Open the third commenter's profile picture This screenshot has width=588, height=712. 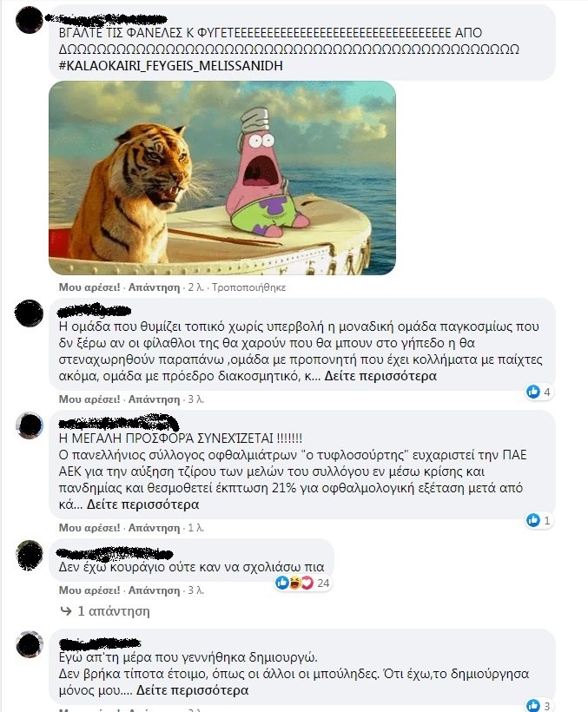tap(29, 425)
